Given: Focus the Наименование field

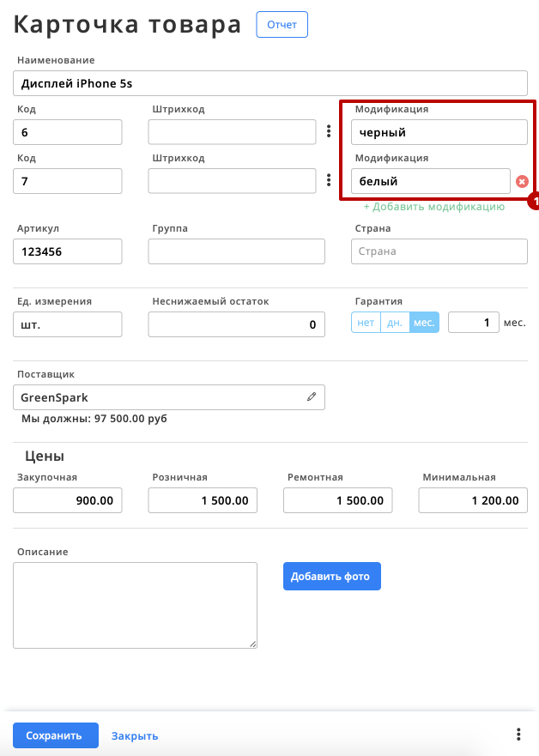Looking at the screenshot, I should pos(270,83).
